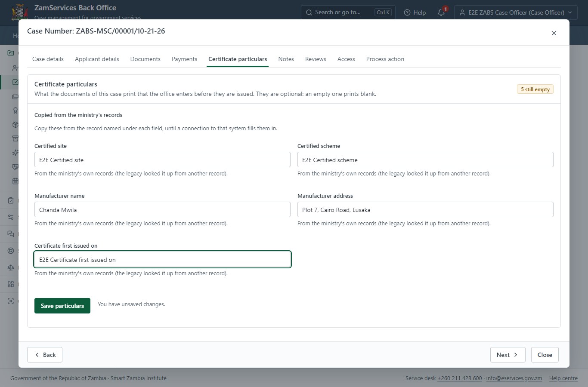Click the archive box icon in the sidebar

15,138
